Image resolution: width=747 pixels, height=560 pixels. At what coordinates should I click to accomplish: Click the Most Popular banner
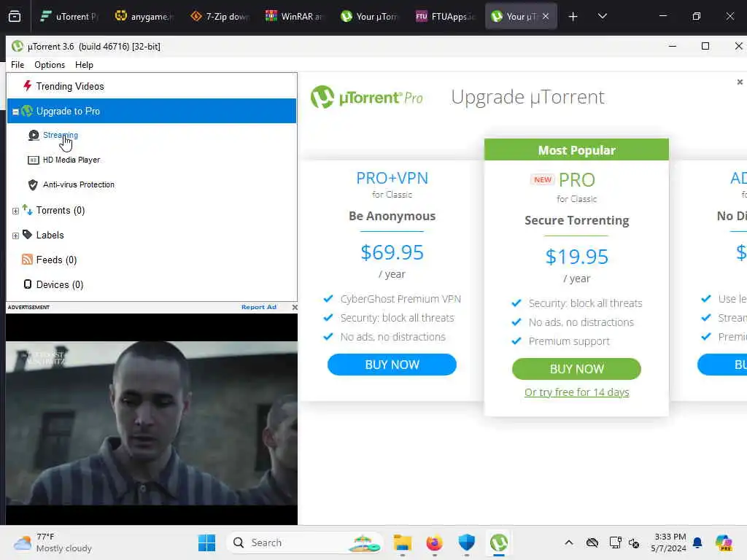[x=576, y=150]
